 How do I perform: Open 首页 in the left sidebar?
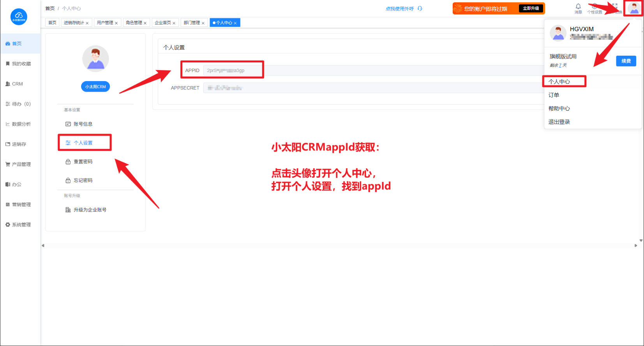click(x=20, y=44)
